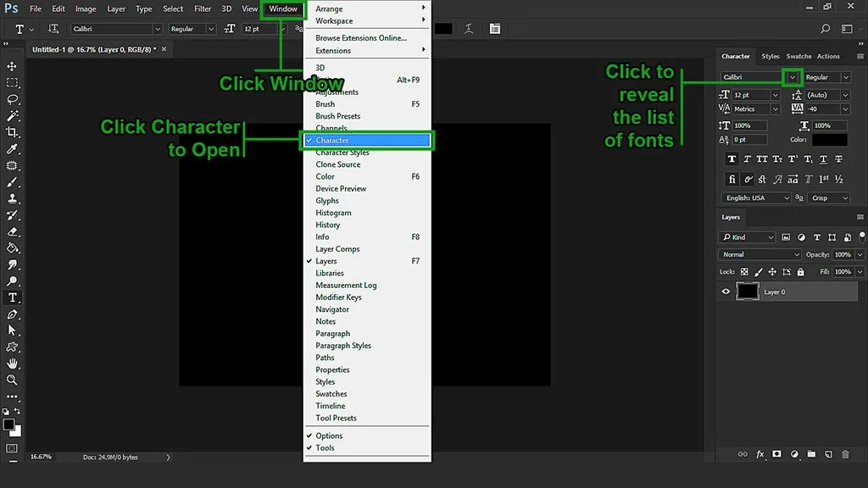This screenshot has height=488, width=868.
Task: Click the Layer 0 thumbnail
Action: 748,291
